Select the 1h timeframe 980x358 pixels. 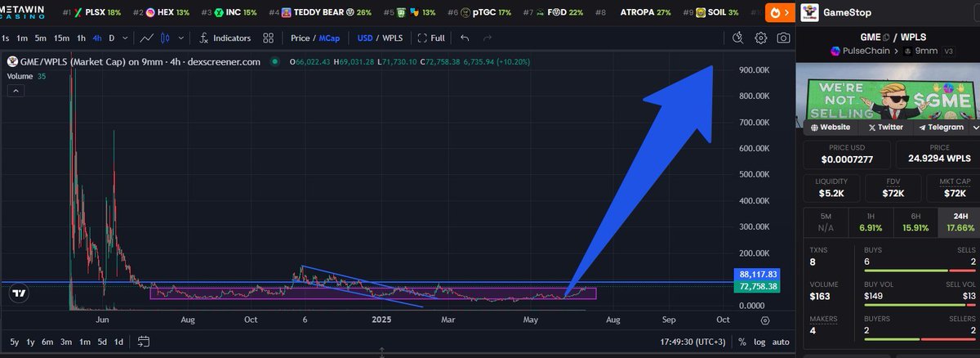[x=81, y=38]
